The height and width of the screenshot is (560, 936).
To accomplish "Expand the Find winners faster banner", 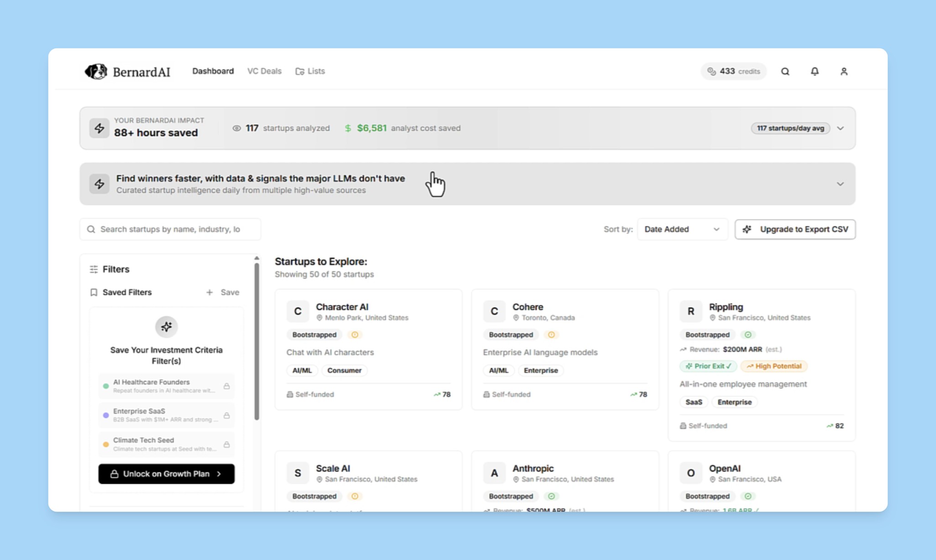I will tap(840, 184).
